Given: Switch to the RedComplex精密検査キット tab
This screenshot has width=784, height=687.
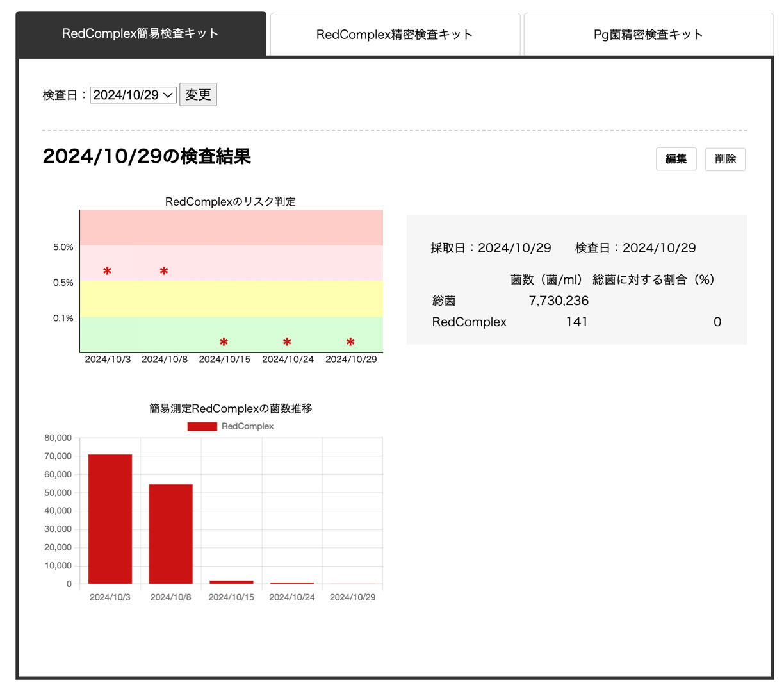Looking at the screenshot, I should coord(394,34).
